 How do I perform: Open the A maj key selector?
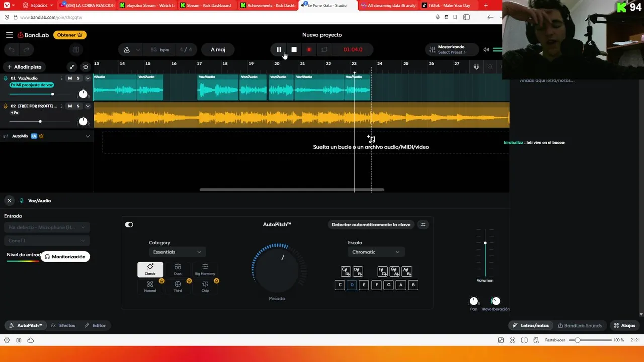[218, 49]
